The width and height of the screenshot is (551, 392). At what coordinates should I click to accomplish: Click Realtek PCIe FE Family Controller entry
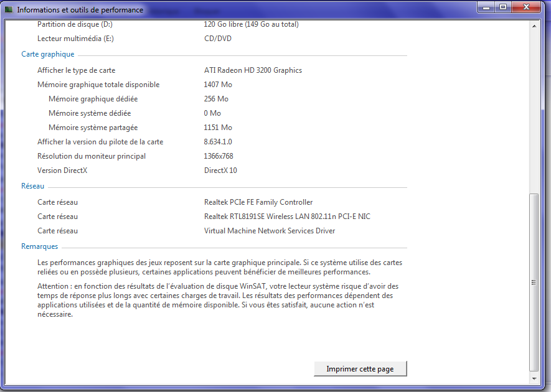point(258,202)
